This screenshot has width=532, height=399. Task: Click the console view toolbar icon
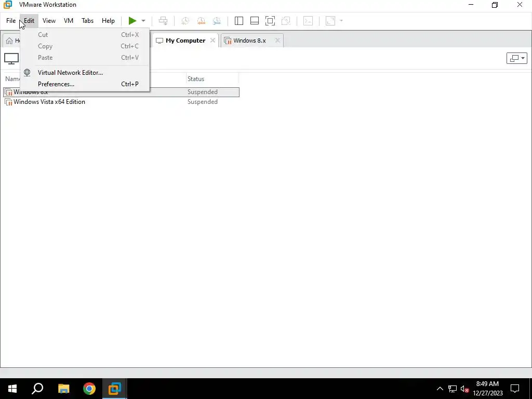coord(308,21)
